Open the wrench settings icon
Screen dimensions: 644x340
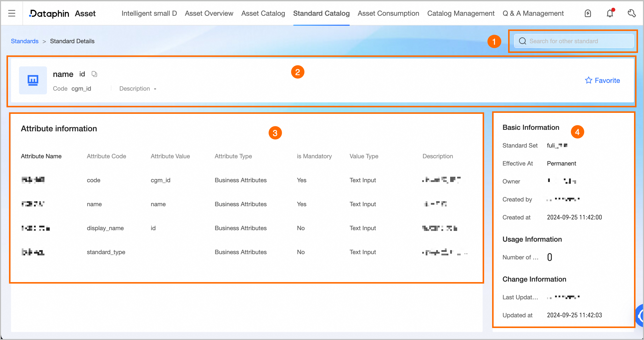[x=632, y=13]
